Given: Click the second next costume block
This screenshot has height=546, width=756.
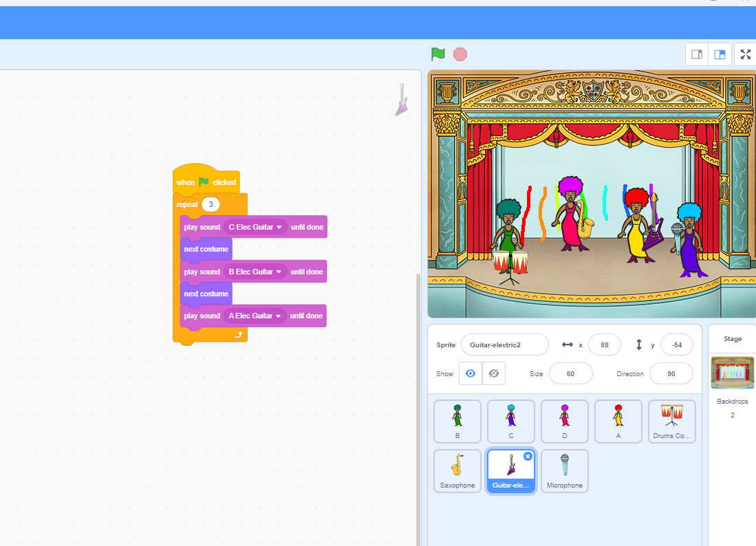Looking at the screenshot, I should [x=206, y=294].
